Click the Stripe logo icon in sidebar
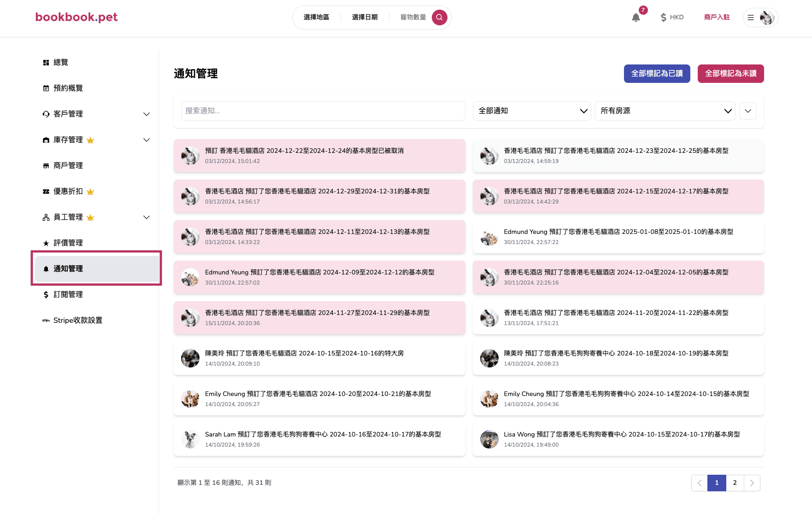 [46, 320]
